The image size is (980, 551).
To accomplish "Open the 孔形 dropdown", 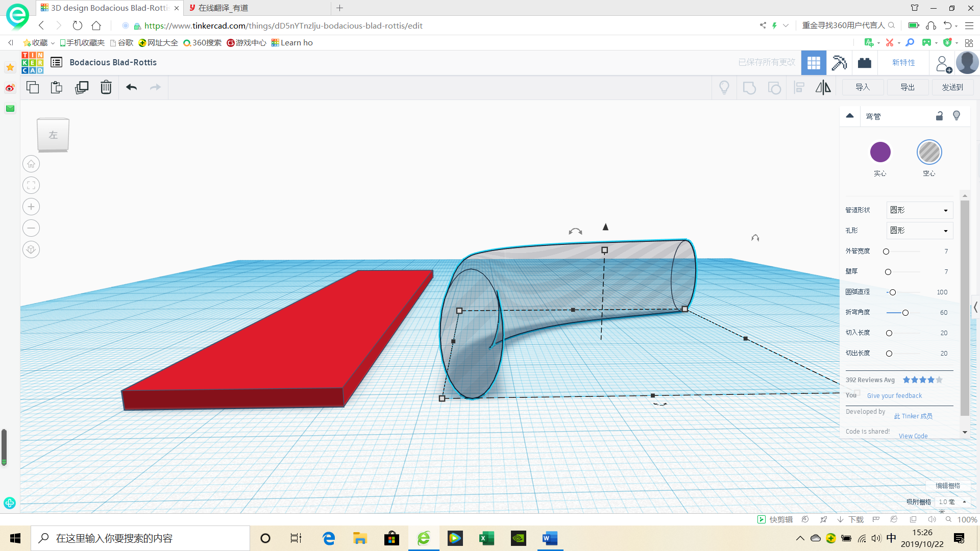I will tap(919, 231).
